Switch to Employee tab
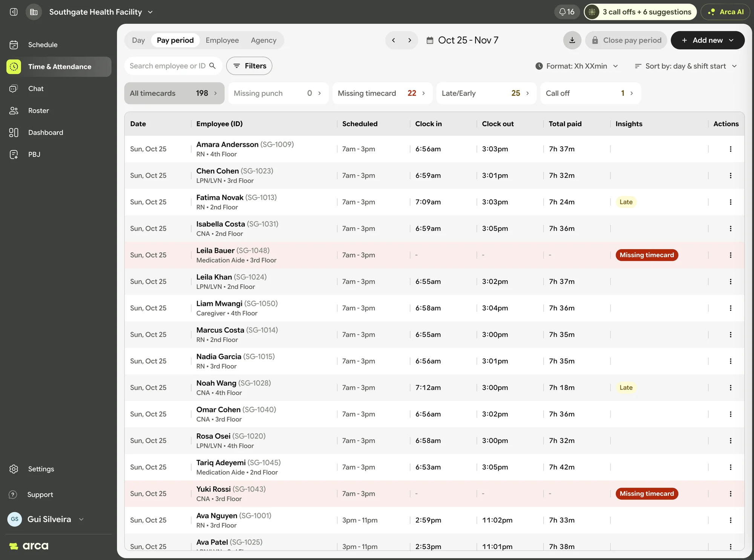This screenshot has height=560, width=754. 222,40
